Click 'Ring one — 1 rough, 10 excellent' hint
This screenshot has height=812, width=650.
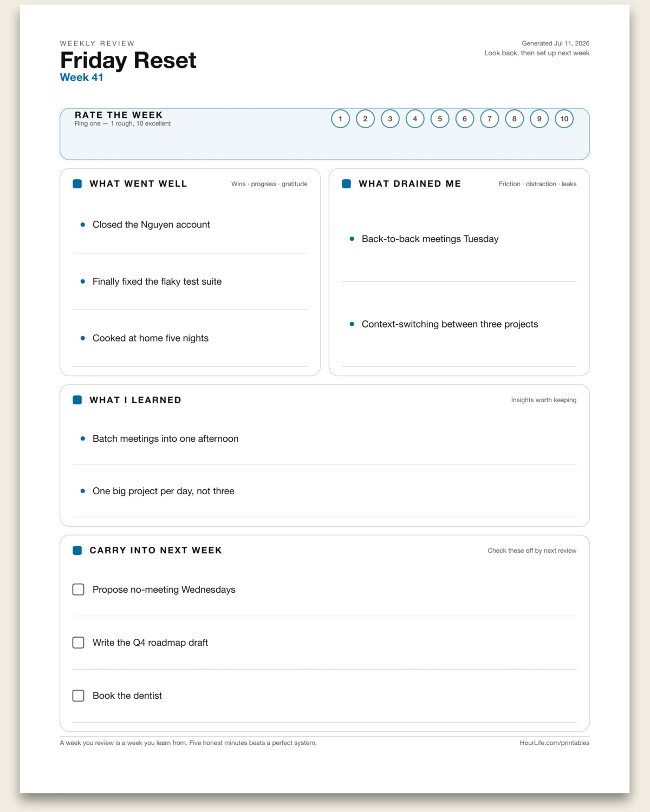click(x=122, y=123)
